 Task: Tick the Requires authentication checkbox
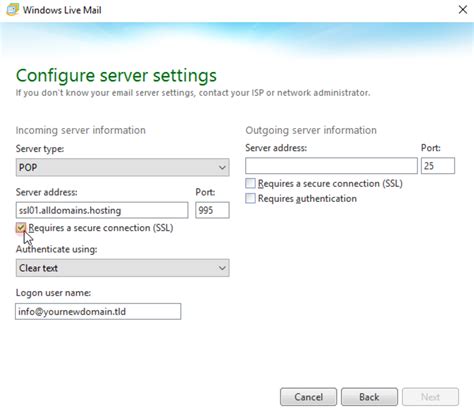(250, 198)
